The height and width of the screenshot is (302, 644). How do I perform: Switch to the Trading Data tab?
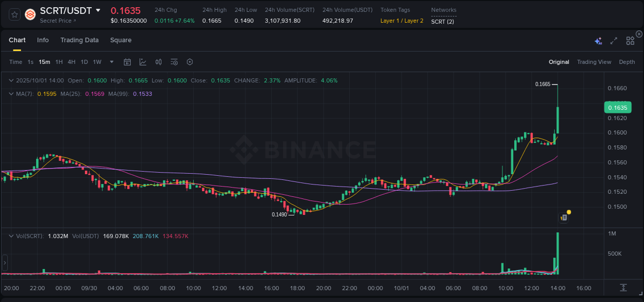click(x=79, y=40)
